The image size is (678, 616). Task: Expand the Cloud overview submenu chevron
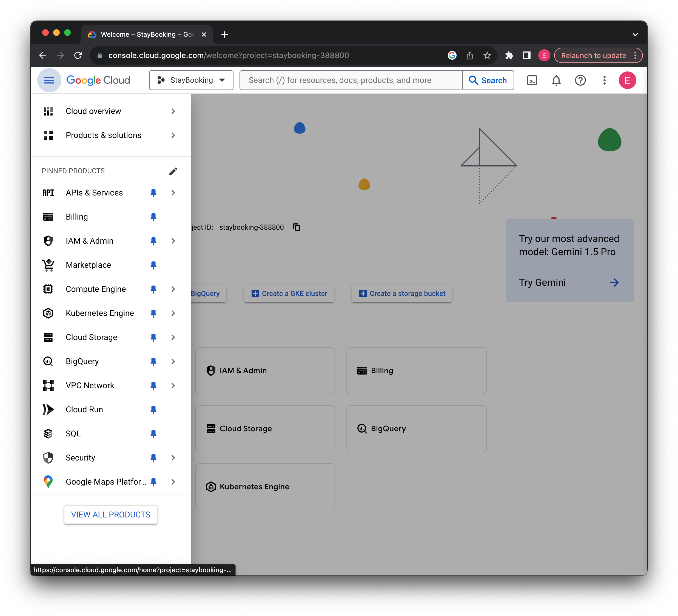pyautogui.click(x=173, y=111)
